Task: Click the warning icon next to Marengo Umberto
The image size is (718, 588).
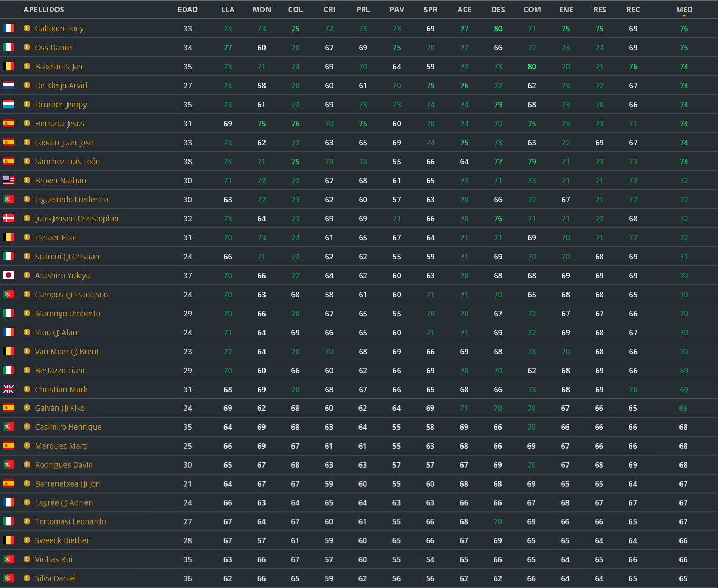Action: pos(27,313)
